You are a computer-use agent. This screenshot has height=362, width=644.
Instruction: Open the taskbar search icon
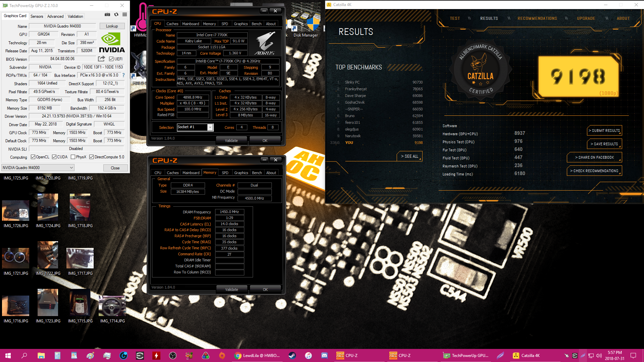coord(24,355)
